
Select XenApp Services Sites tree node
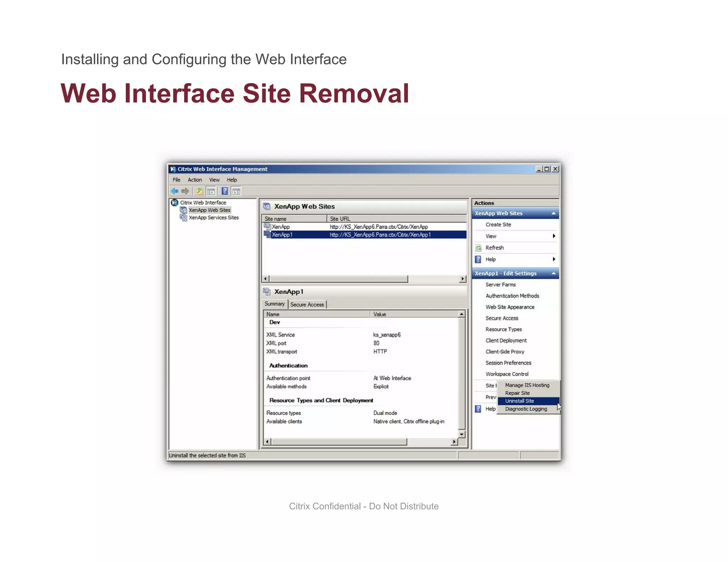(214, 217)
